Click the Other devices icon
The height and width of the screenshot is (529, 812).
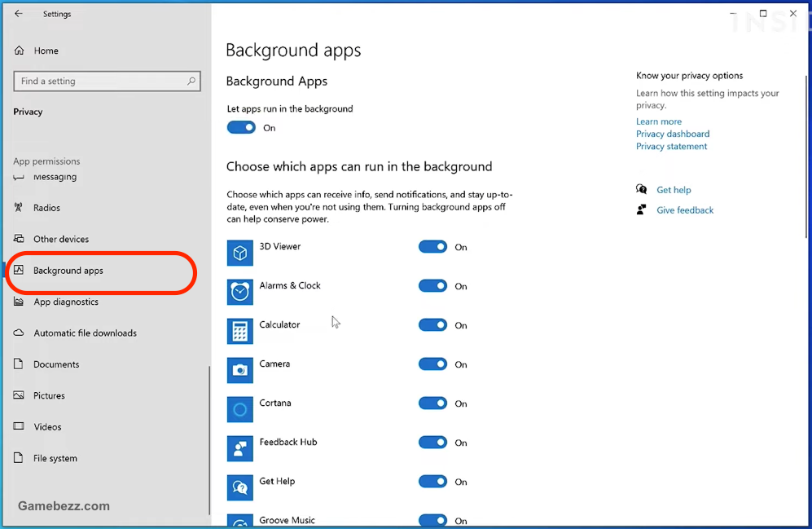pyautogui.click(x=19, y=238)
